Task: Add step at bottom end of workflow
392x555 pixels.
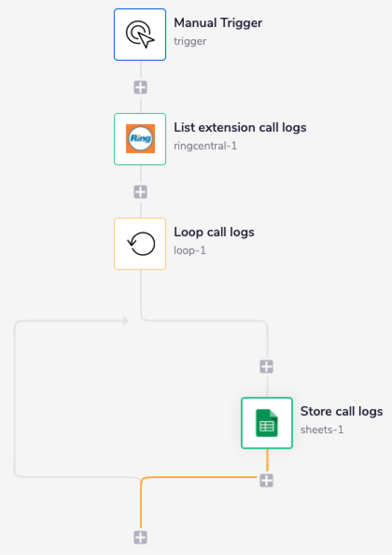Action: 140,537
